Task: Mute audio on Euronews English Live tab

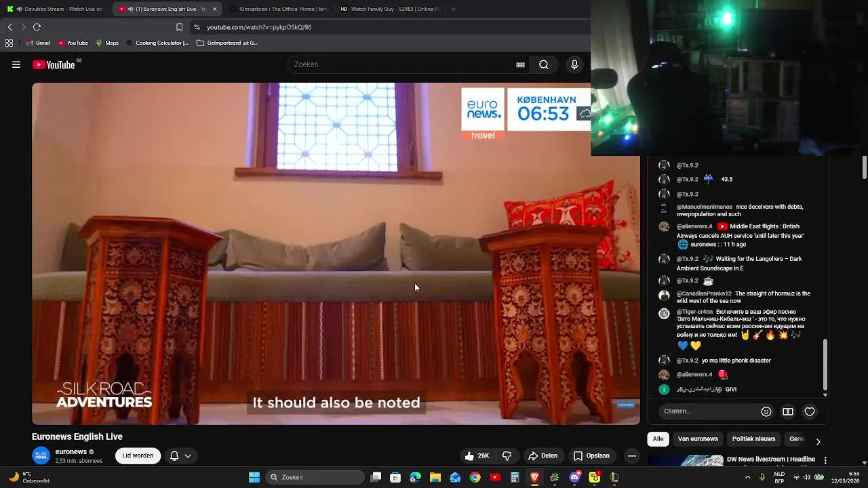Action: coord(130,9)
